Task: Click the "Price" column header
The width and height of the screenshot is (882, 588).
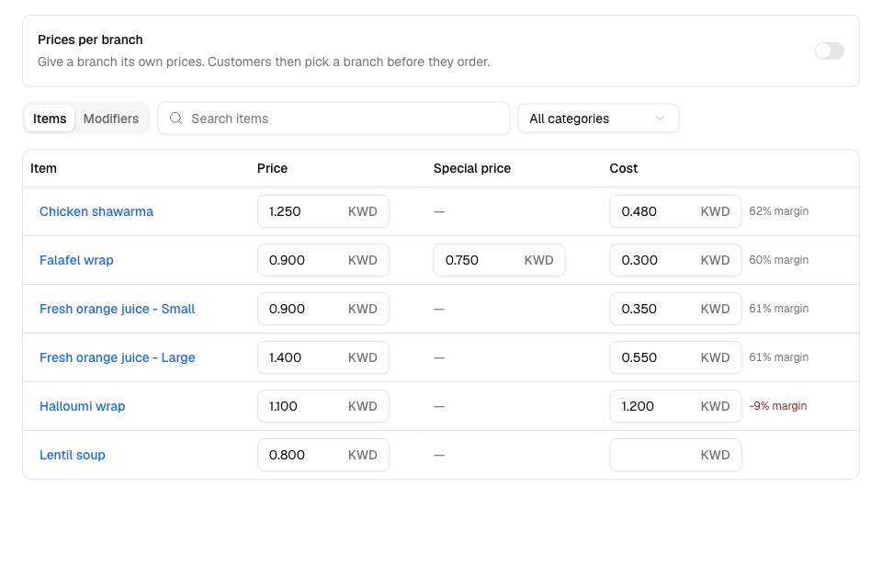Action: tap(272, 168)
